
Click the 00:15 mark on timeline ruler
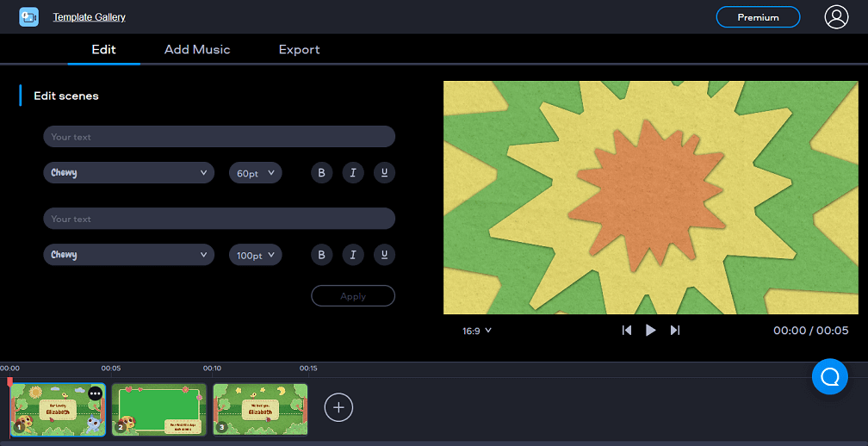point(308,368)
